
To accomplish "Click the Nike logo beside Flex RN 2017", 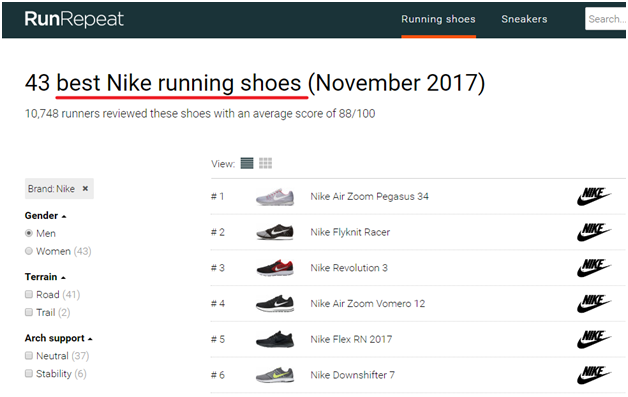I will pos(594,339).
